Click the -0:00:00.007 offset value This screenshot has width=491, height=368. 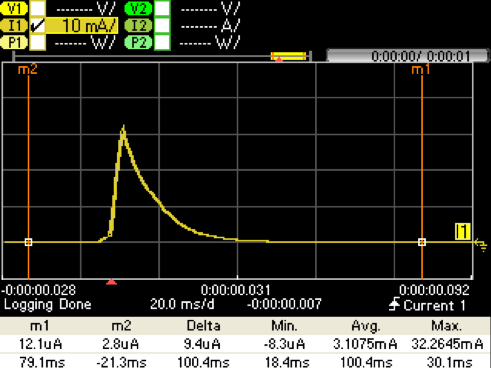pyautogui.click(x=284, y=304)
